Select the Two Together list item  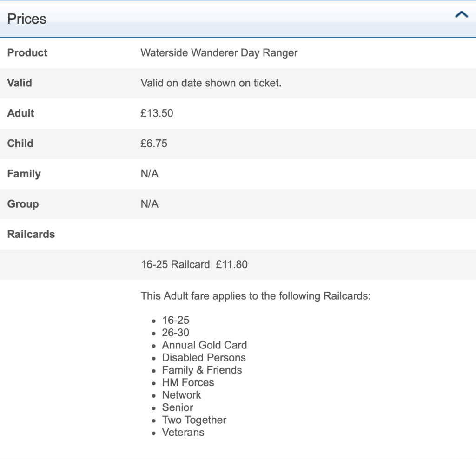(194, 420)
